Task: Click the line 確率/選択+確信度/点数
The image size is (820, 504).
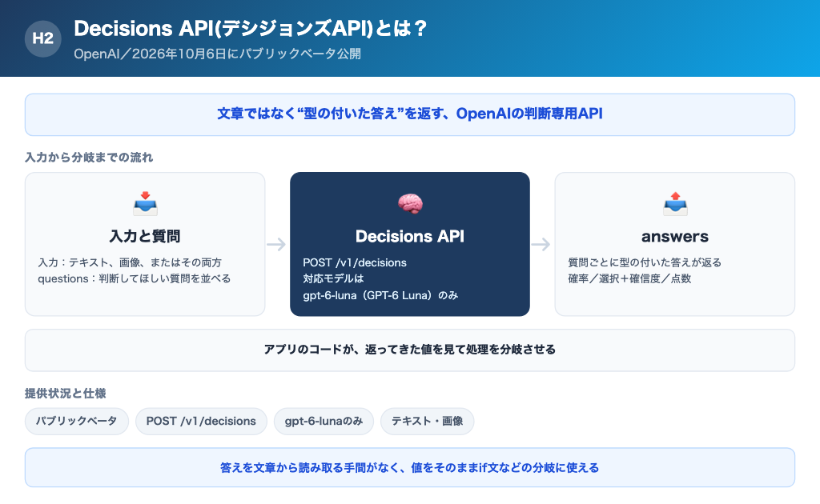Action: pos(629,278)
